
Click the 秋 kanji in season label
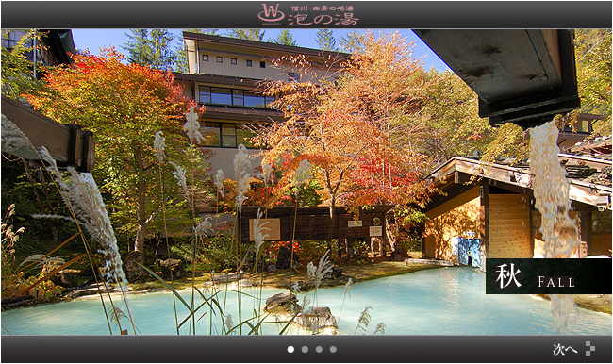pos(508,276)
